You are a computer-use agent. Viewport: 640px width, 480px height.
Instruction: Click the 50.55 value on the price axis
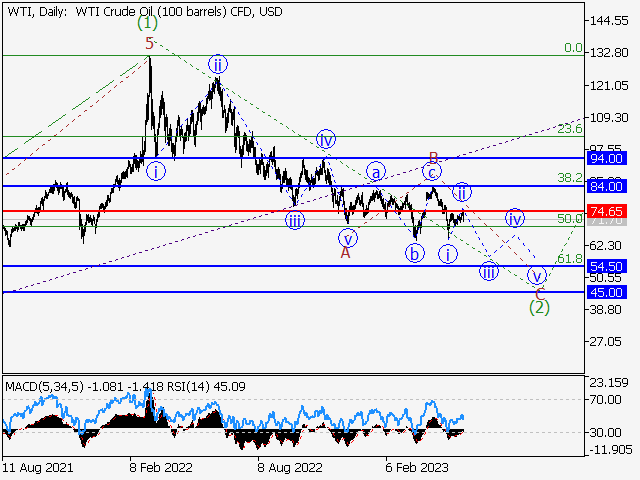[606, 278]
